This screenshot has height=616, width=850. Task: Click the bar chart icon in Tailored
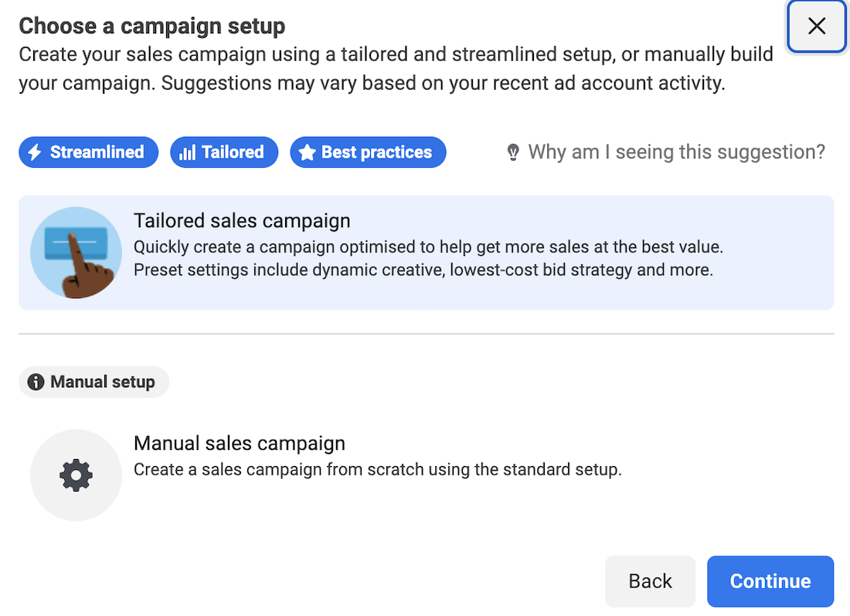click(187, 152)
